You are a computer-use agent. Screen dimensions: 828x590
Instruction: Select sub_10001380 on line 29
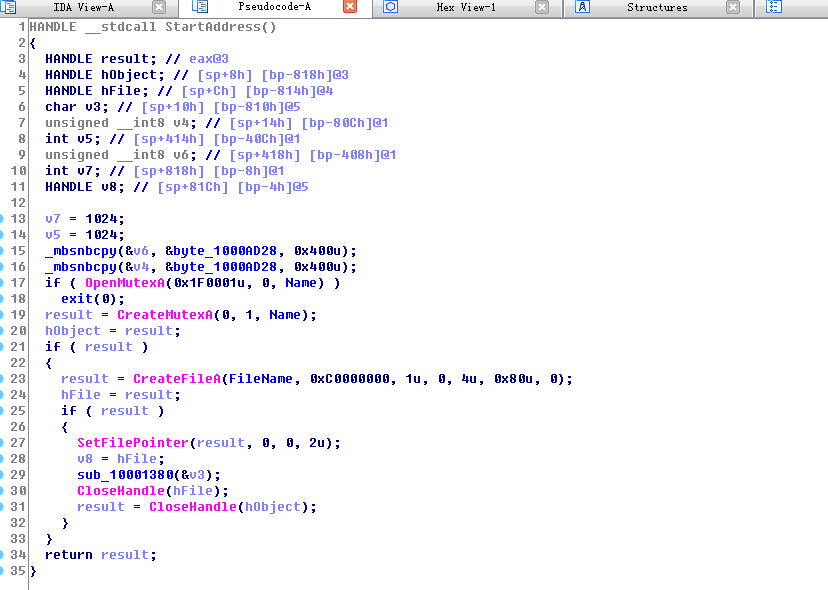pos(125,475)
